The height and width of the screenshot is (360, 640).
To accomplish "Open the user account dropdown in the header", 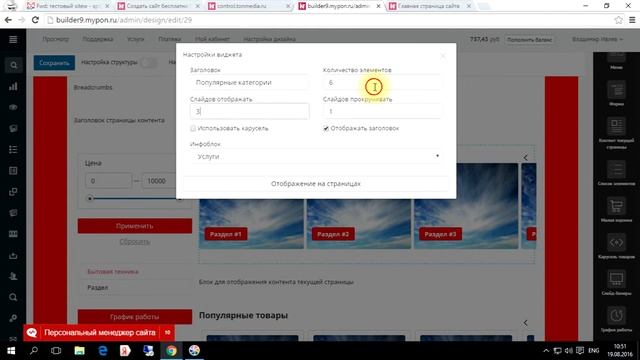I will pos(597,39).
